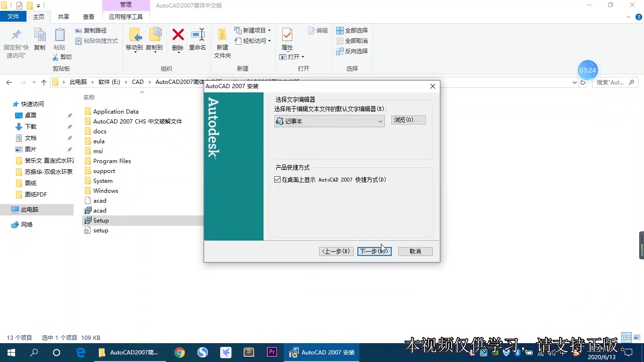Switch to the 查看 View tab
The width and height of the screenshot is (644, 362).
(x=89, y=16)
